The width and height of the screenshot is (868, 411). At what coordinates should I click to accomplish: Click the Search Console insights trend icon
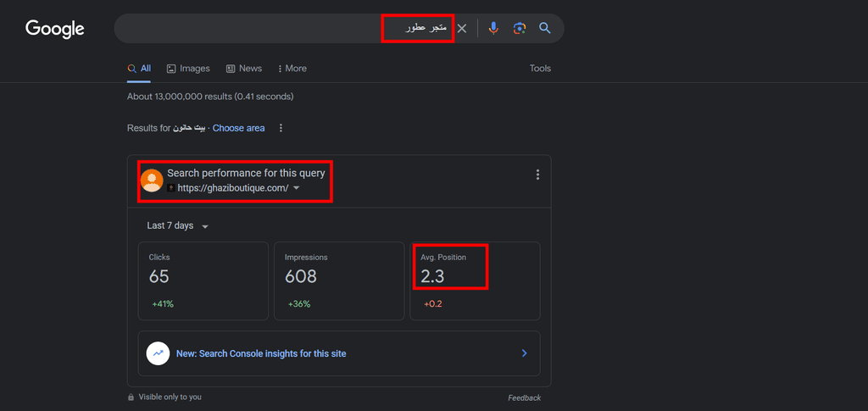[x=158, y=353]
